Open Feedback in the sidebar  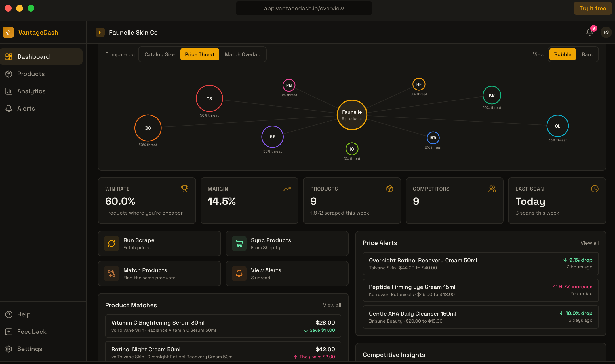tap(41, 332)
